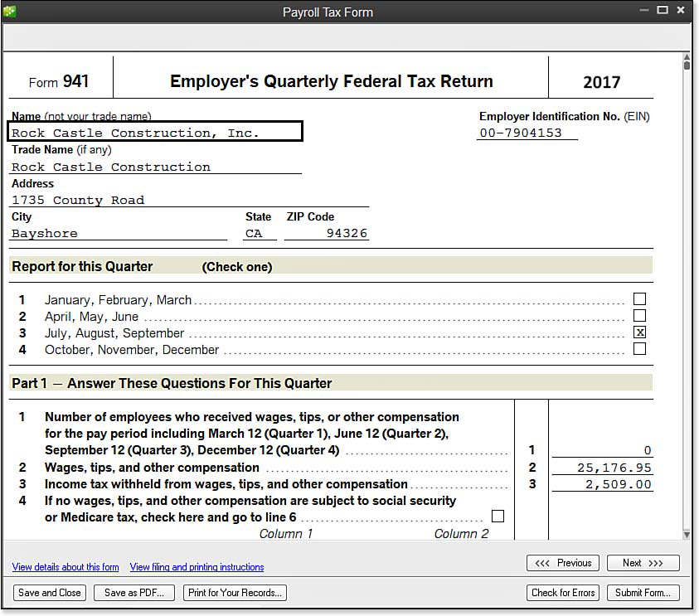Click the form year 2017
This screenshot has width=699, height=616.
click(601, 82)
